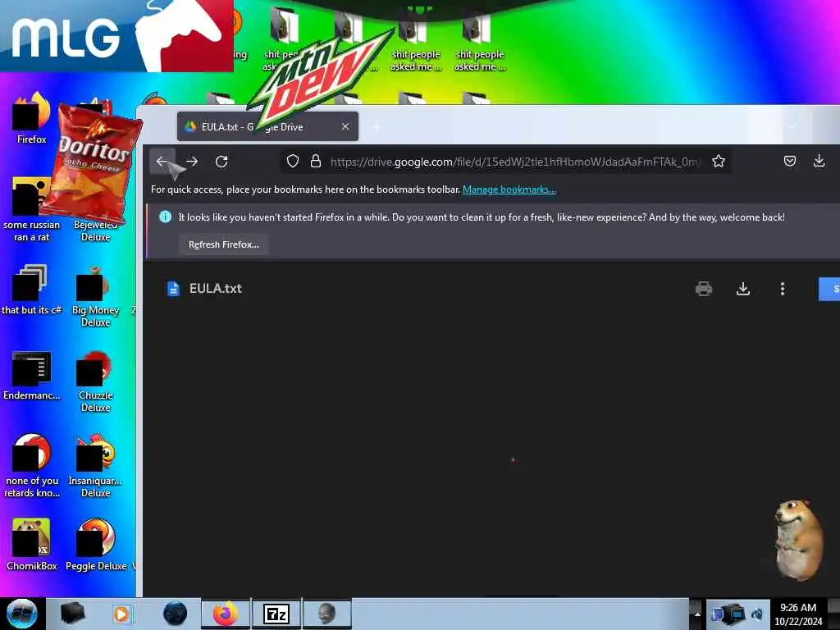This screenshot has height=630, width=840.
Task: Reload the EULA.txt page
Action: 221,162
